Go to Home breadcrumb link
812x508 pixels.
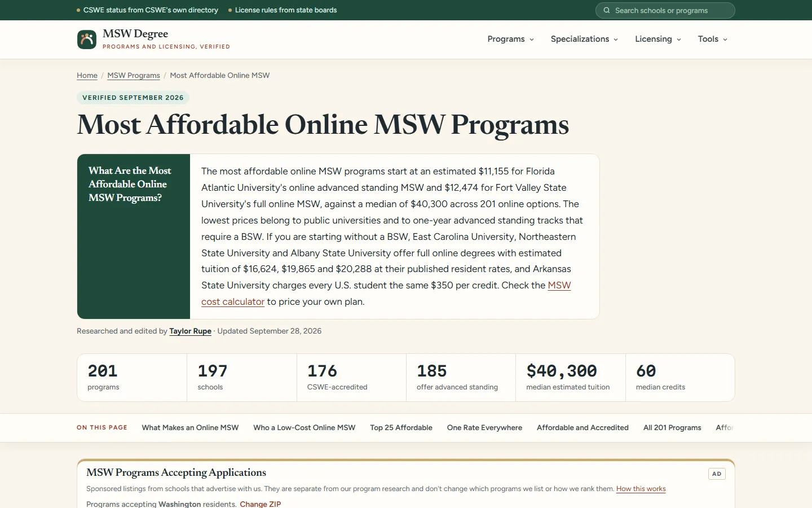click(x=87, y=75)
